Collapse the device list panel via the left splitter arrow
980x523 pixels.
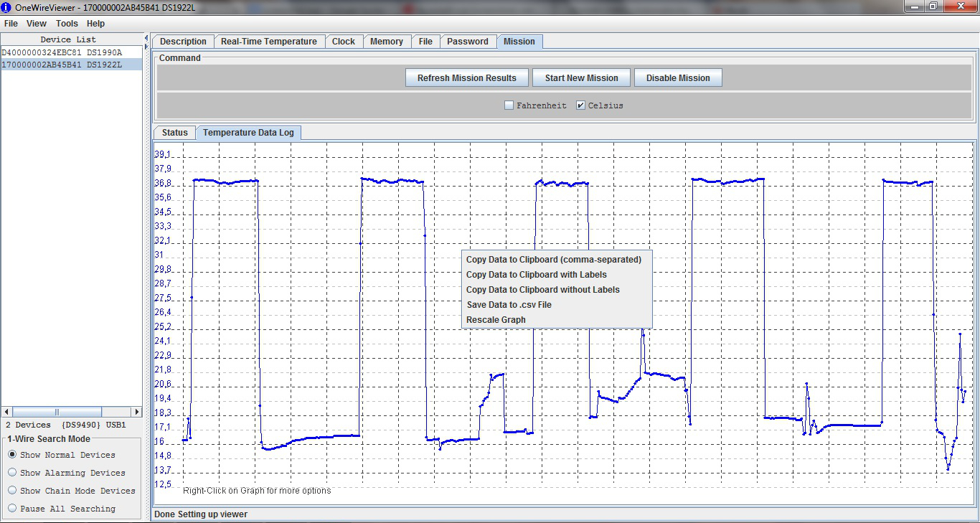pos(146,37)
